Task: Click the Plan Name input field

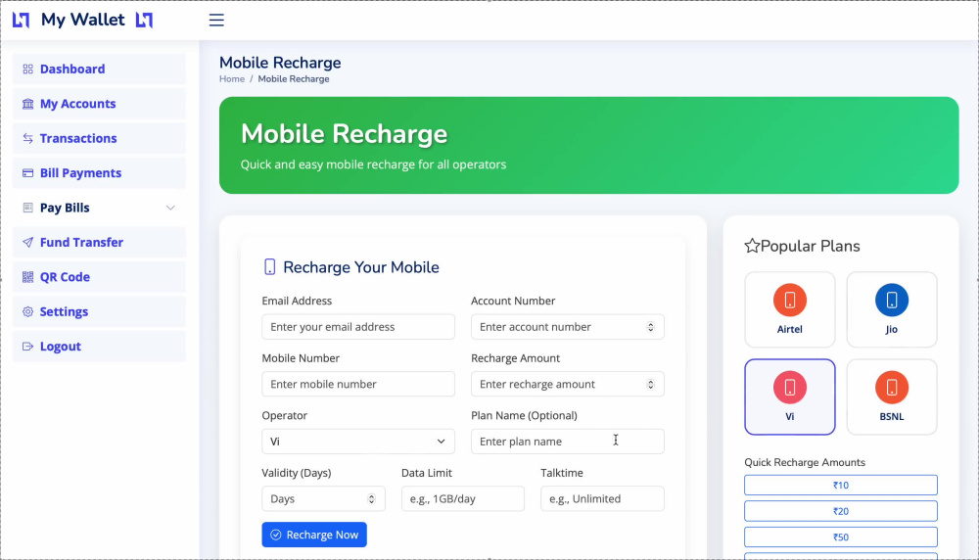Action: (568, 442)
